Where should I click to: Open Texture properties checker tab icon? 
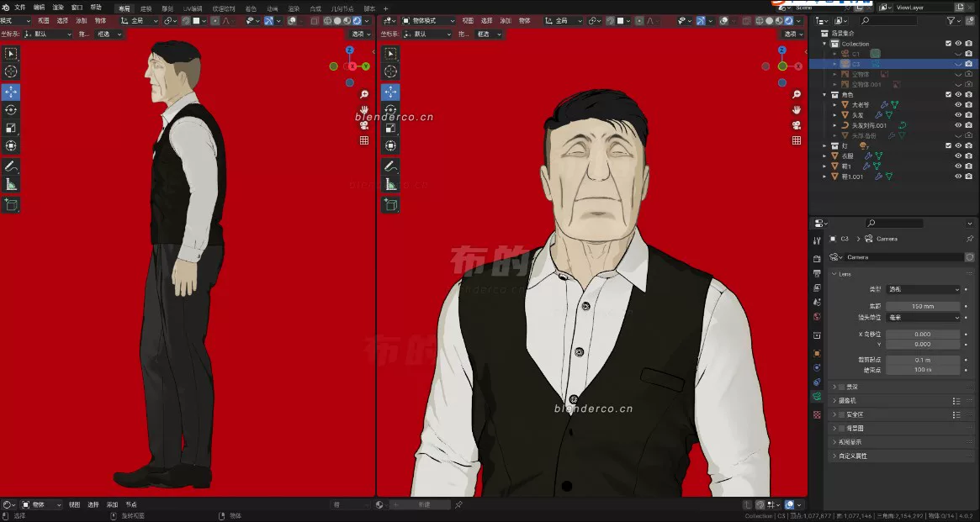(817, 414)
